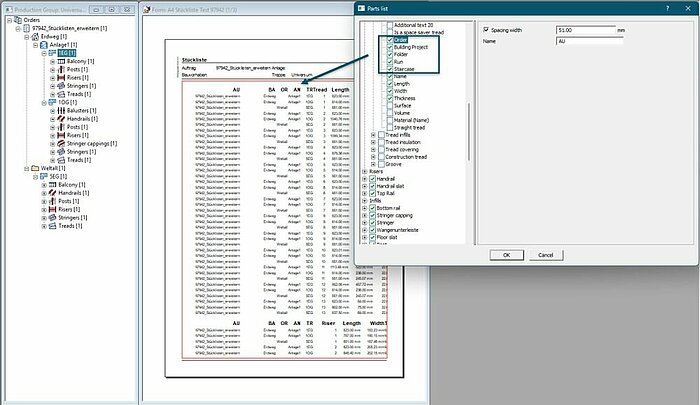Click the Risers icon under 1EG
This screenshot has height=405, width=700.
click(x=61, y=78)
